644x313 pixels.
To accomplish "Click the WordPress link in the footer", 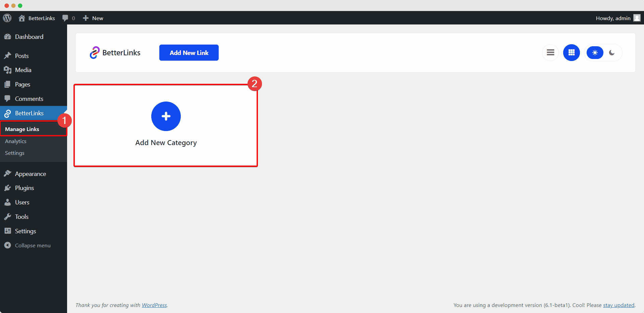I will coord(154,305).
